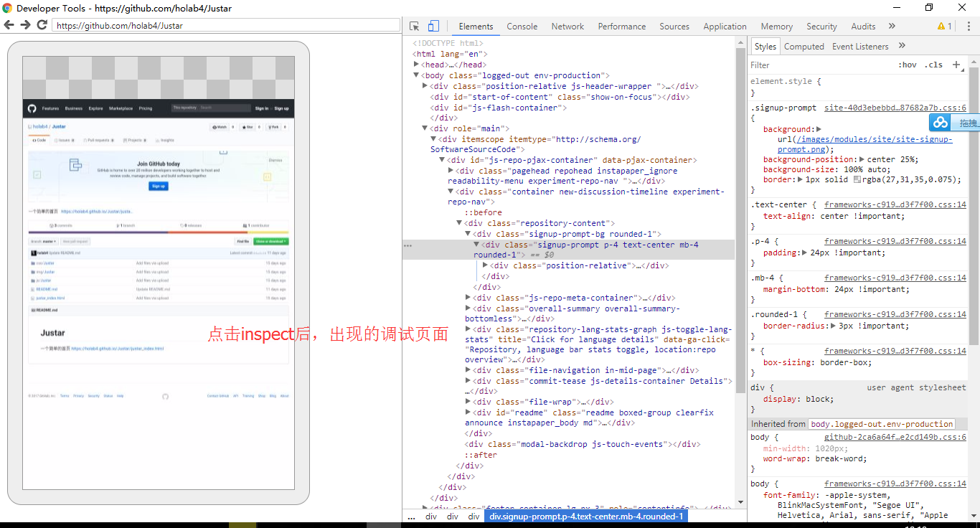Open the Application tab

tap(725, 27)
